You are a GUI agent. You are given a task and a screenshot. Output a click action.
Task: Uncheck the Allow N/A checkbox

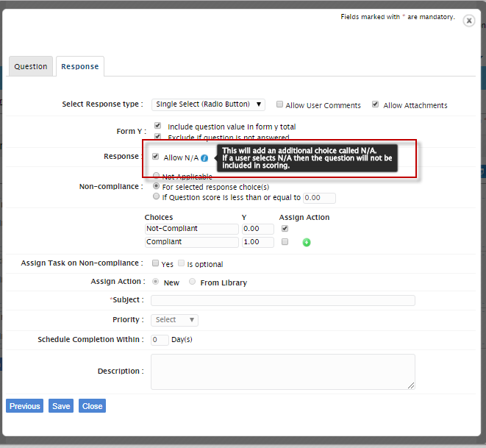pos(156,157)
